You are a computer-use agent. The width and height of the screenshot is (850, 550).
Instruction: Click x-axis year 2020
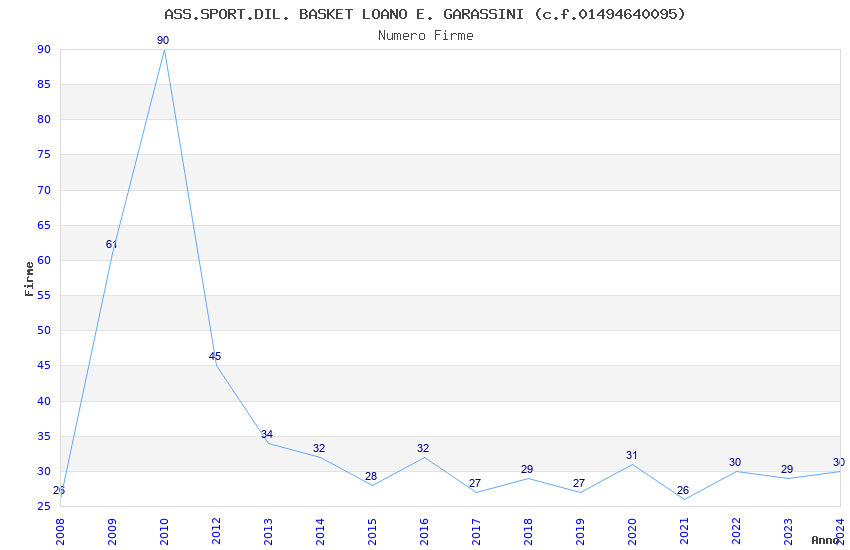633,532
